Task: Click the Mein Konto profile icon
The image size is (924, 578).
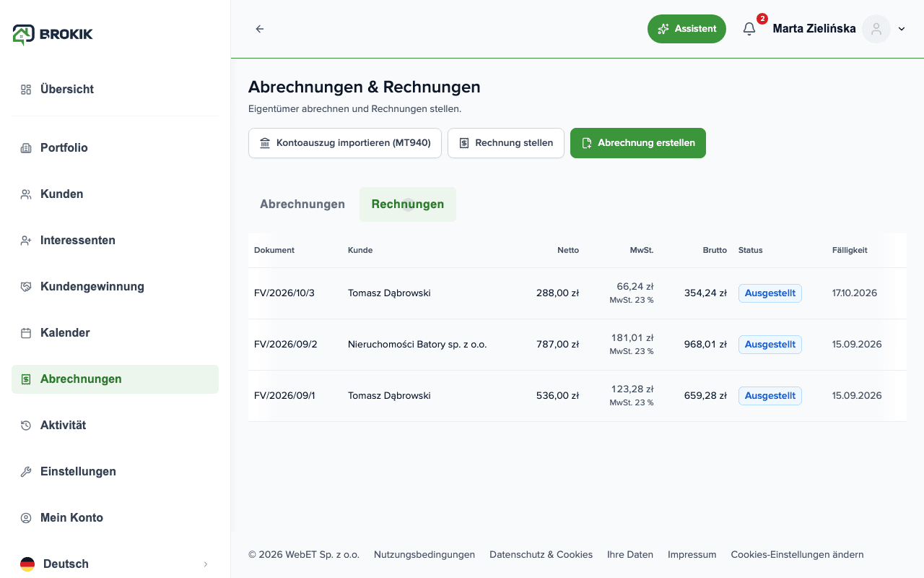Action: [x=26, y=518]
